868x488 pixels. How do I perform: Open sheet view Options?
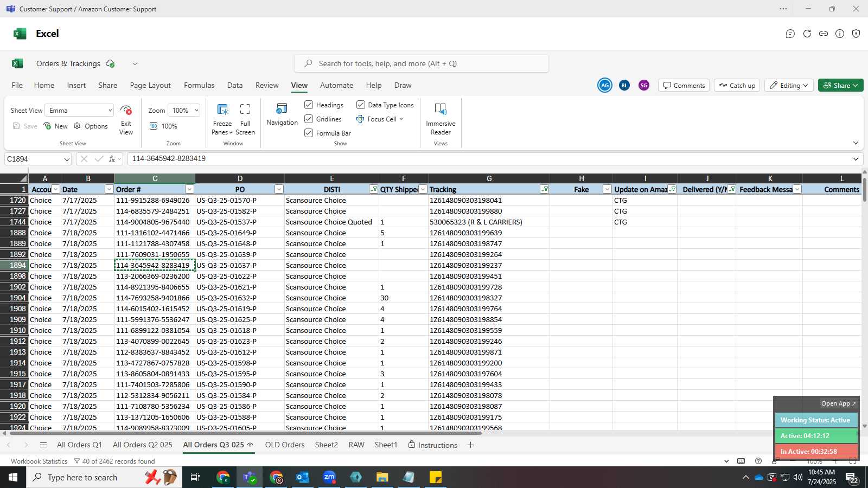coord(91,126)
